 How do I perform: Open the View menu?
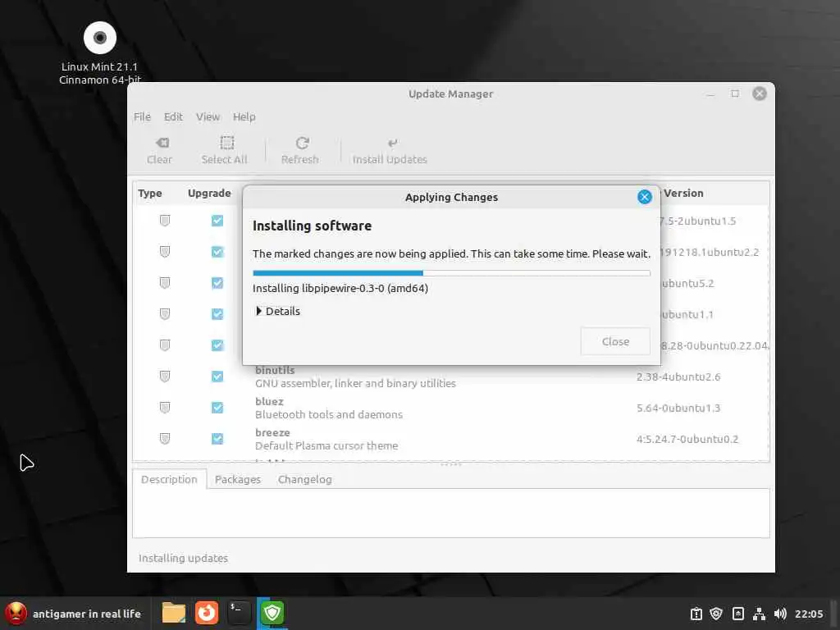[208, 116]
